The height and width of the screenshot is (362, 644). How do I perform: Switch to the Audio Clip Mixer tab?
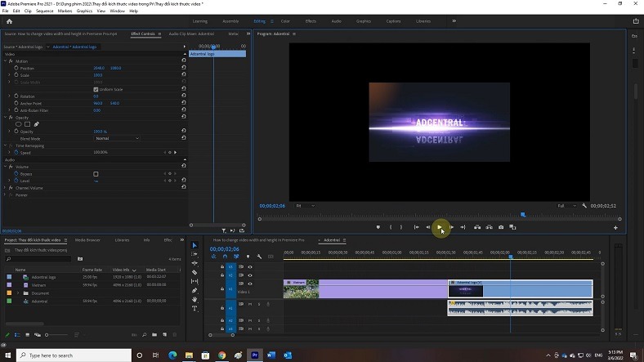(x=191, y=34)
